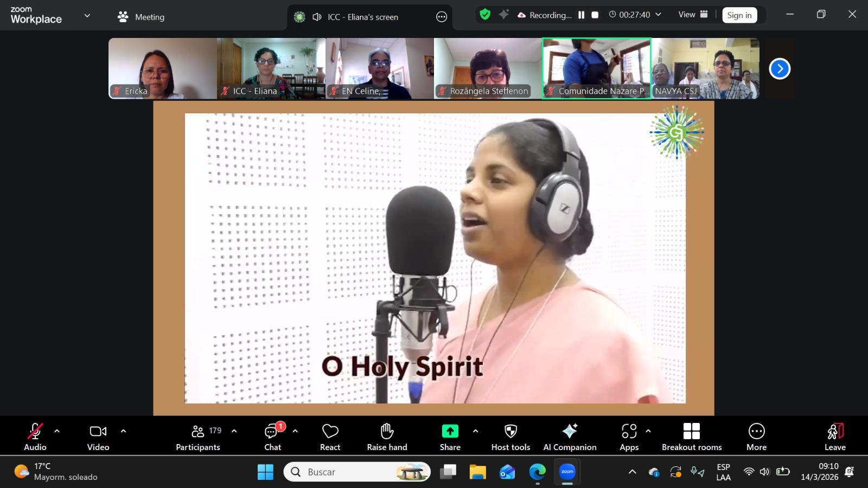Open the AI Companion panel
The width and height of the screenshot is (868, 488).
[x=570, y=436]
